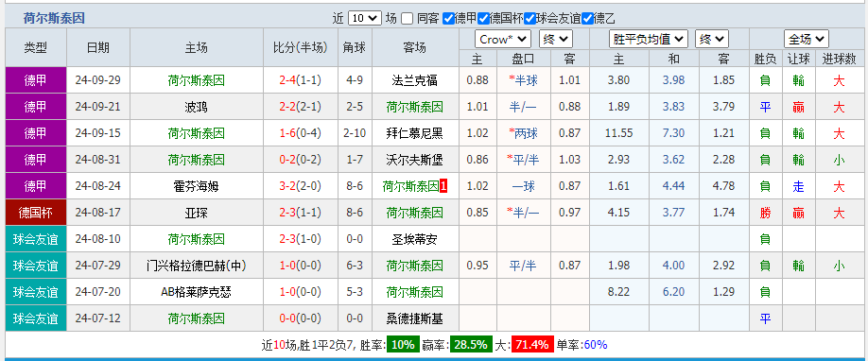868x361 pixels.
Task: Click the red card badge 1 beside 荷尔斯泰因
Action: pyautogui.click(x=443, y=186)
